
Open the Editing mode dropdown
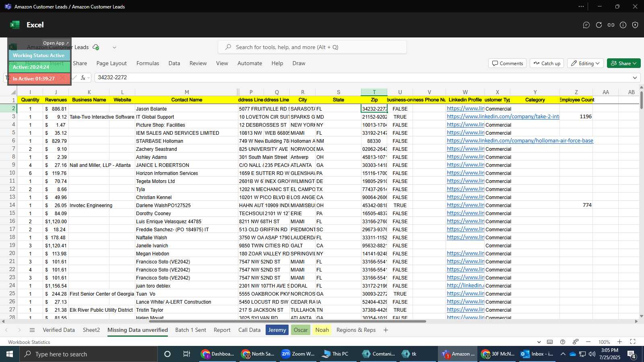pos(586,63)
